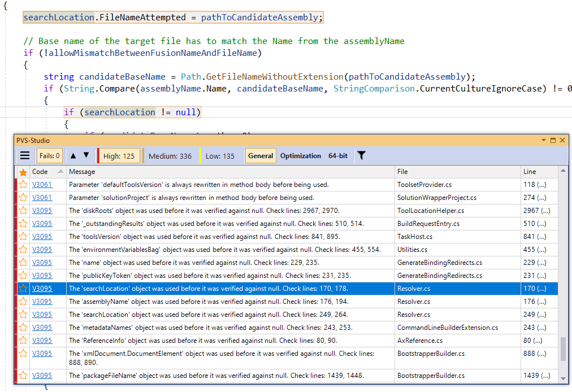The image size is (572, 392).
Task: Sort by the Line column header
Action: pos(539,171)
